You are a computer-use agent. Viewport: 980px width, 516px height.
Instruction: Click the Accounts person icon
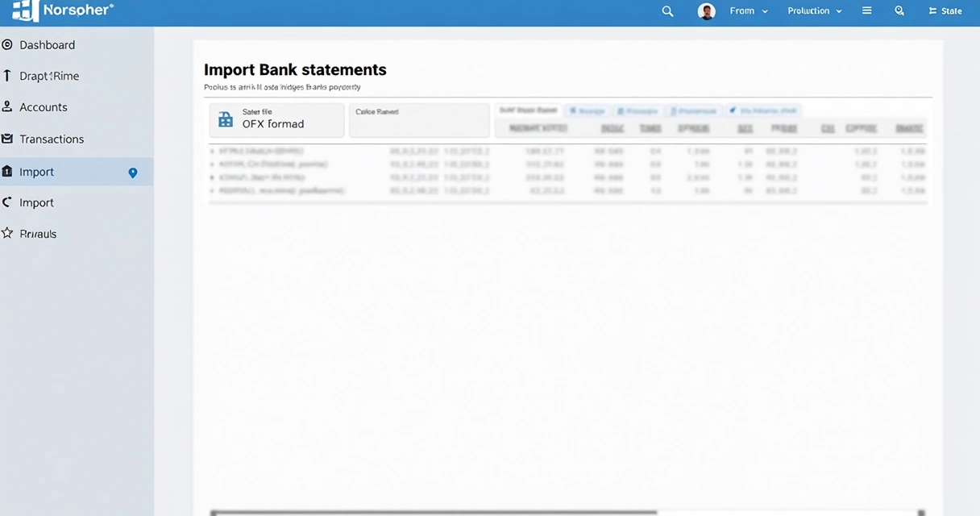pos(7,107)
